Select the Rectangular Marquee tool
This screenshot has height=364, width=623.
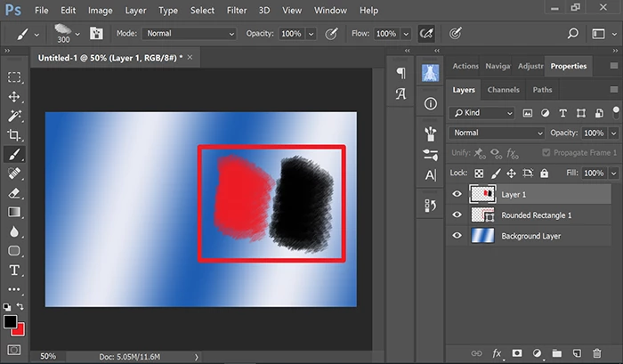click(14, 77)
